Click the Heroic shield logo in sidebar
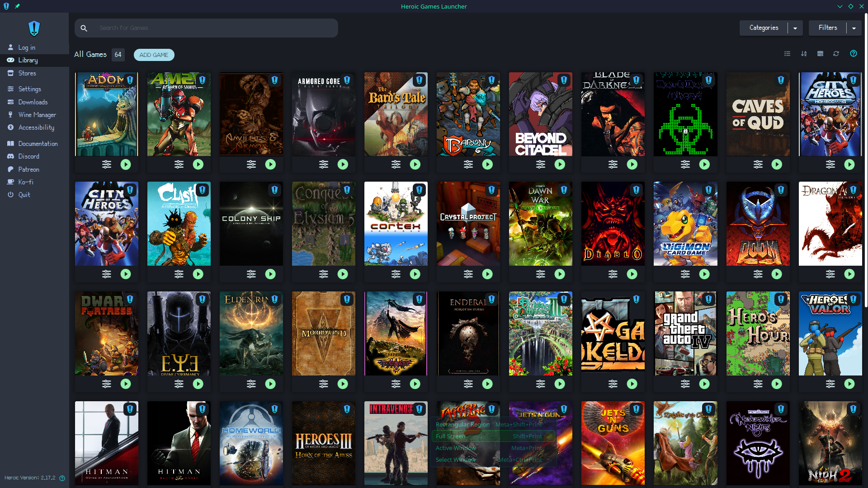The image size is (868, 488). [34, 28]
